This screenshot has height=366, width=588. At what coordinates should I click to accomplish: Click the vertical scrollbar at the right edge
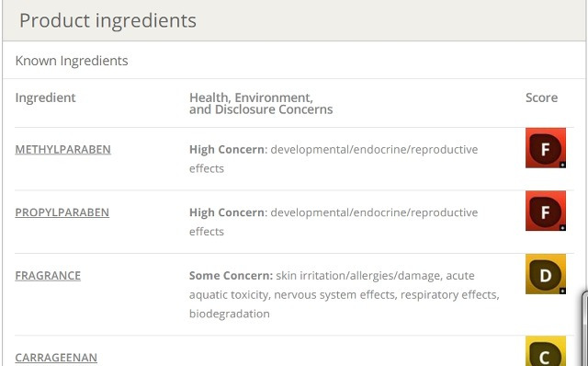(584, 328)
